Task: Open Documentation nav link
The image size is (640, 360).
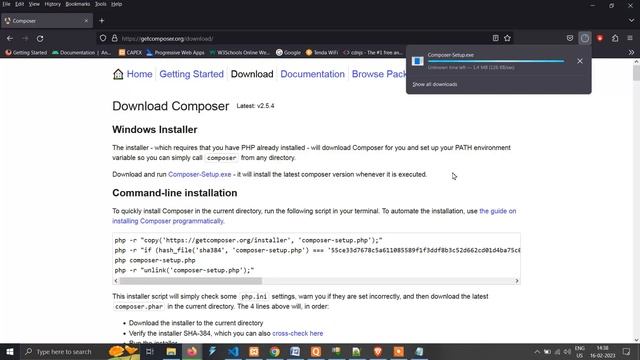Action: click(x=312, y=74)
